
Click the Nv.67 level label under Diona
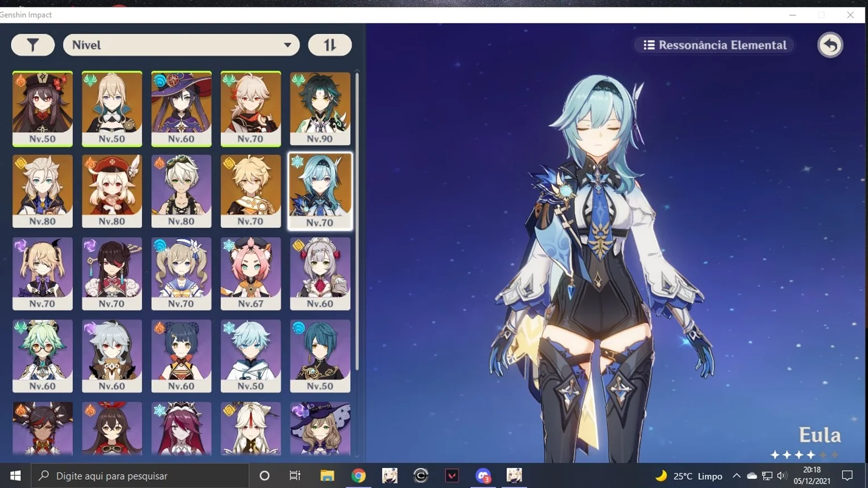click(251, 304)
